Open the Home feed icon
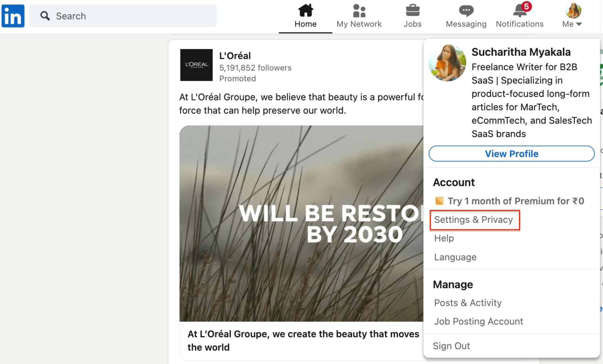Screen dimensions: 603x364 [x=305, y=12]
